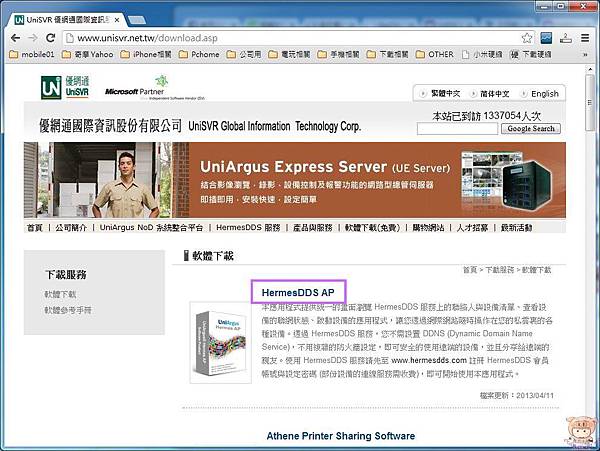
Task: Close the UniSVR browser tab
Action: coord(117,20)
